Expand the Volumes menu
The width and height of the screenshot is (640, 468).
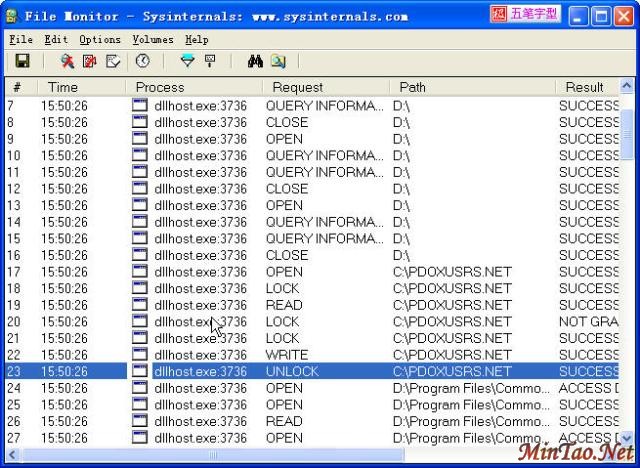pyautogui.click(x=152, y=39)
